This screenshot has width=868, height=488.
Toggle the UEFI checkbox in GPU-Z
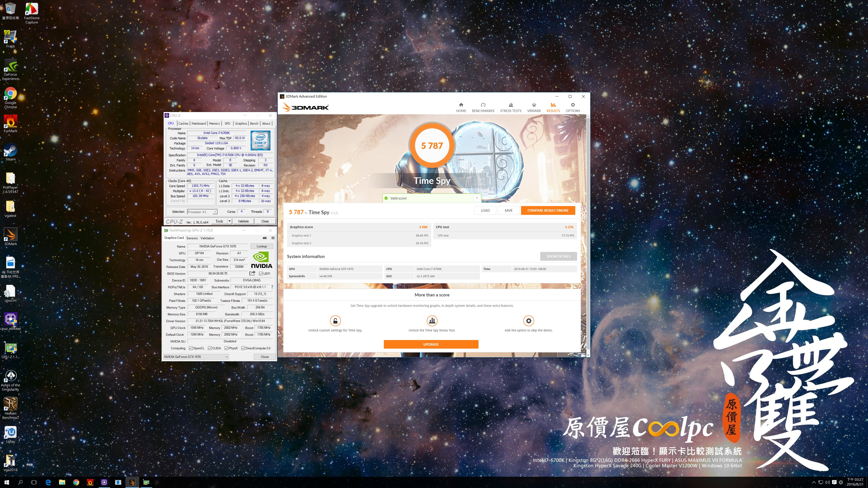click(261, 273)
